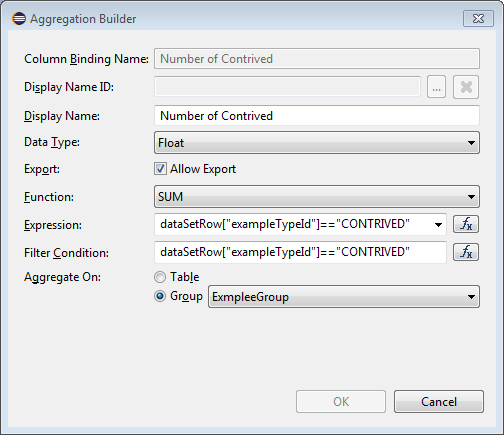Toggle the Allow Export checkbox
The width and height of the screenshot is (504, 435).
click(160, 169)
